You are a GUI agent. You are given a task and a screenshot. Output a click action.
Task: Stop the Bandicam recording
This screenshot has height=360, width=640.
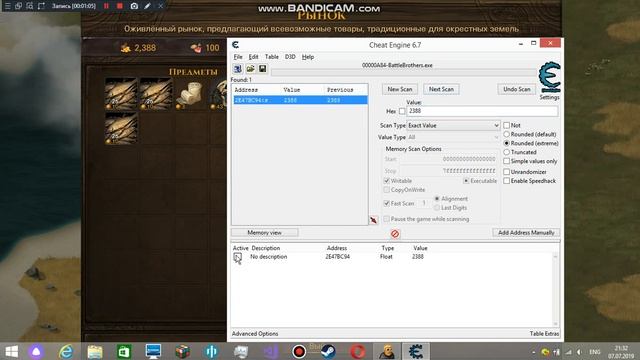point(120,6)
